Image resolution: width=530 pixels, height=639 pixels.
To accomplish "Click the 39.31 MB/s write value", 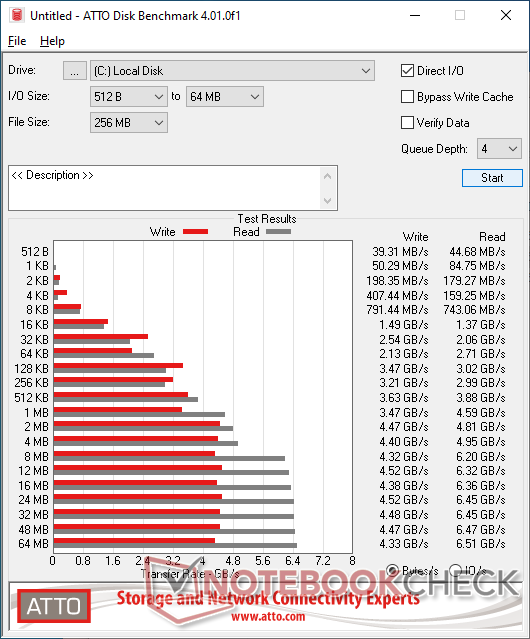I will (400, 252).
